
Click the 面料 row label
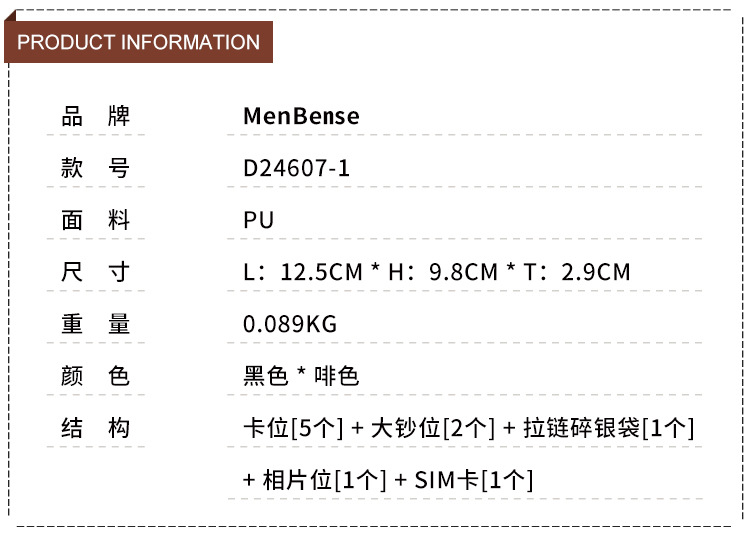click(96, 220)
